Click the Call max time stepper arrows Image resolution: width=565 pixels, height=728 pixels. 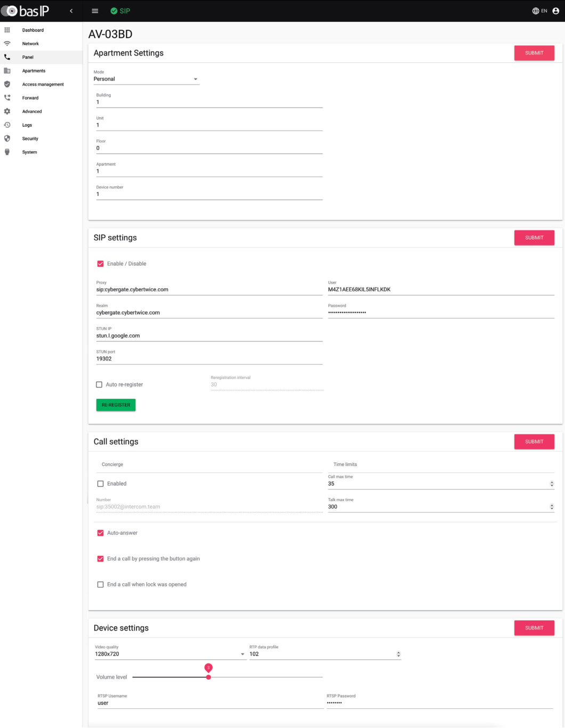(x=552, y=484)
